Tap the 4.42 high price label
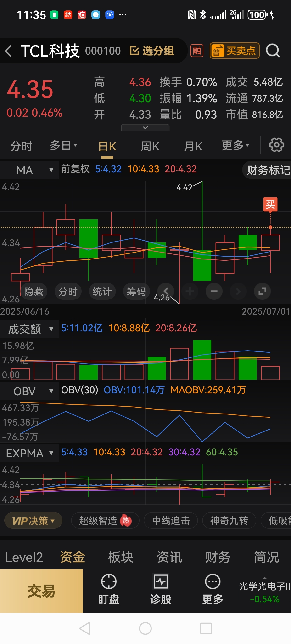291x644 pixels. point(184,188)
